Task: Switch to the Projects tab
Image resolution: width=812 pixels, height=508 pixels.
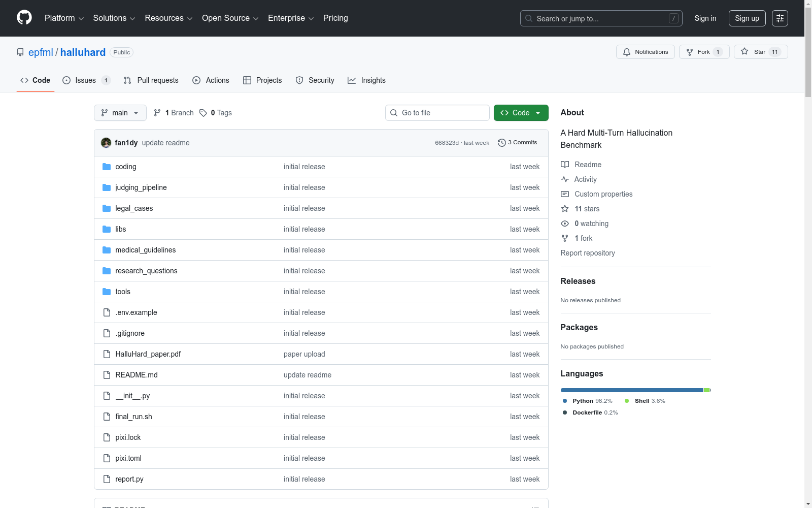Action: [262, 80]
